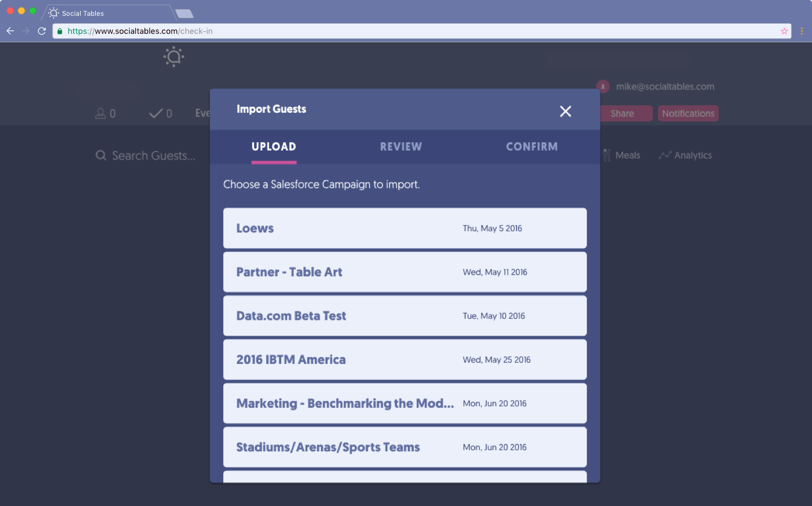Click the magnifying glass search icon
Viewport: 812px width, 506px height.
click(x=101, y=155)
